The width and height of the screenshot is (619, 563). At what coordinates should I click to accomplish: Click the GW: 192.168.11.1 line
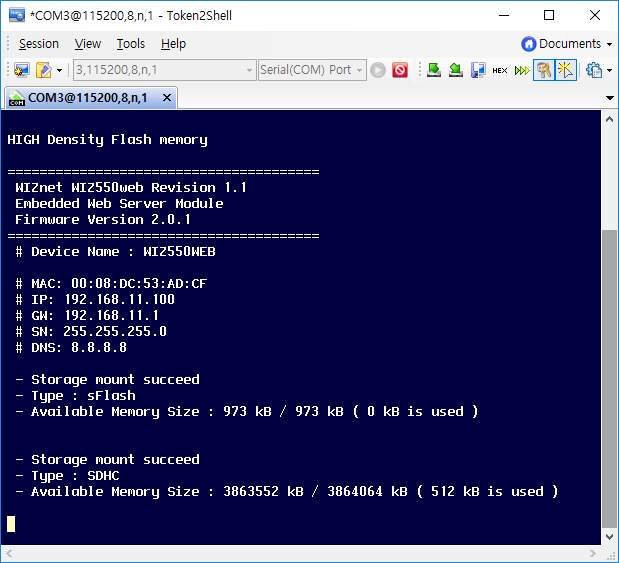tap(87, 315)
